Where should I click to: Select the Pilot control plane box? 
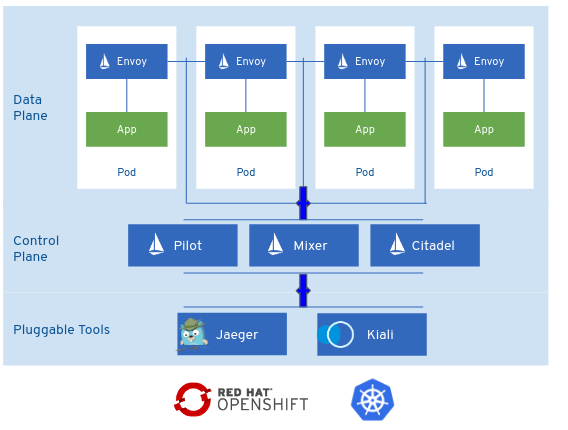pyautogui.click(x=183, y=245)
